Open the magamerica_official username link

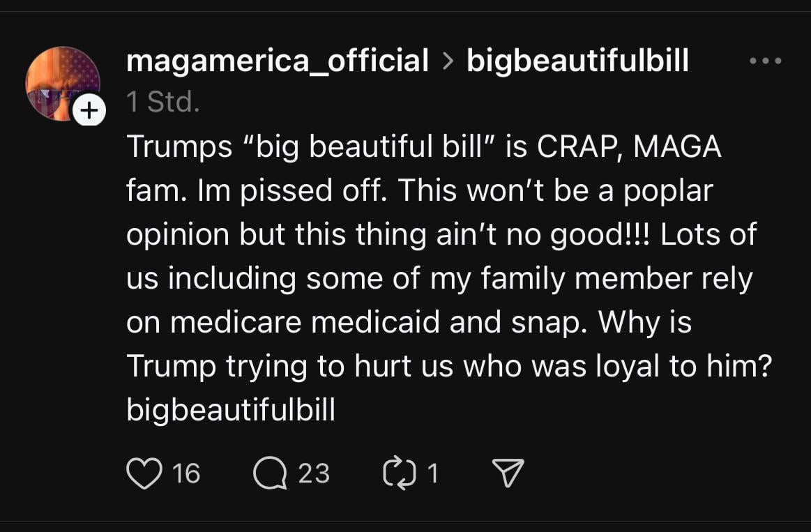[x=278, y=61]
